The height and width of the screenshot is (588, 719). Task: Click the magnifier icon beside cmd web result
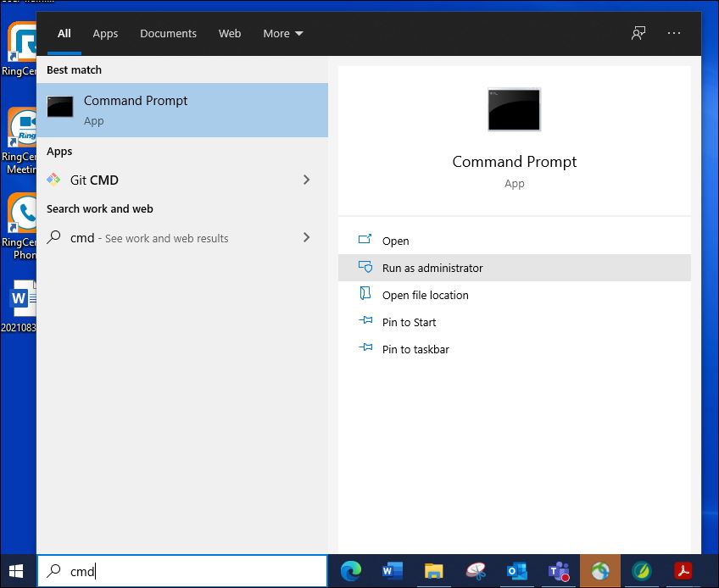tap(54, 237)
